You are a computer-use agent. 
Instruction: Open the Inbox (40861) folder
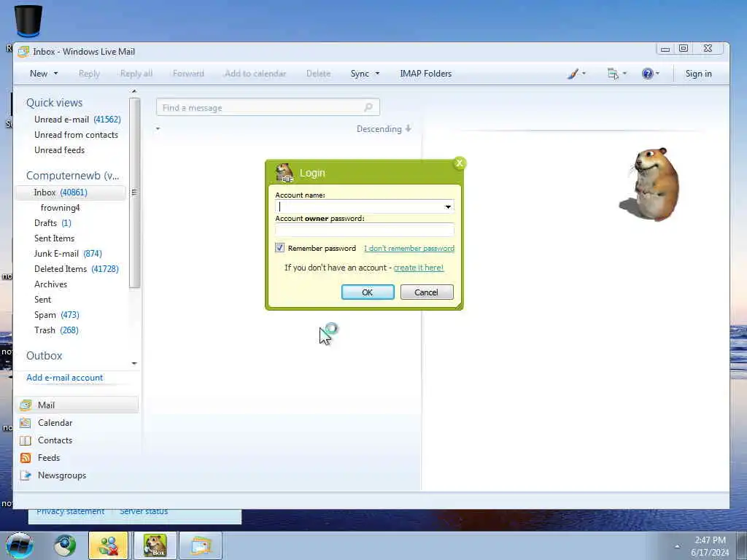click(x=71, y=192)
